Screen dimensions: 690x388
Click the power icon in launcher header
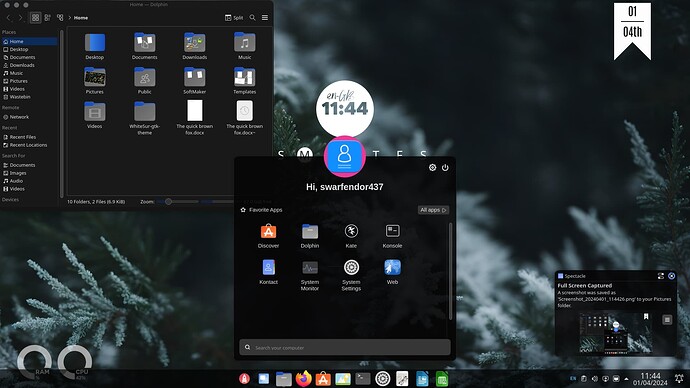pos(445,168)
